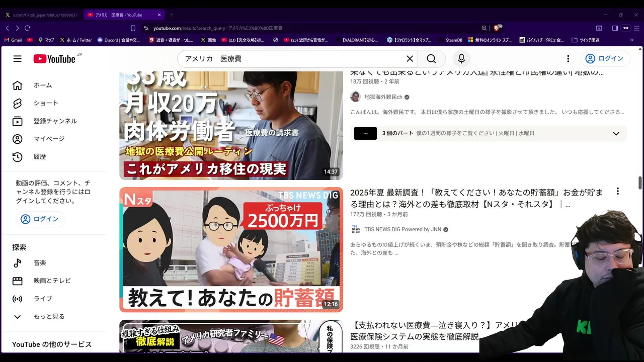Submit search with magnifier button
Image resolution: width=644 pixels, height=362 pixels.
coord(431,59)
